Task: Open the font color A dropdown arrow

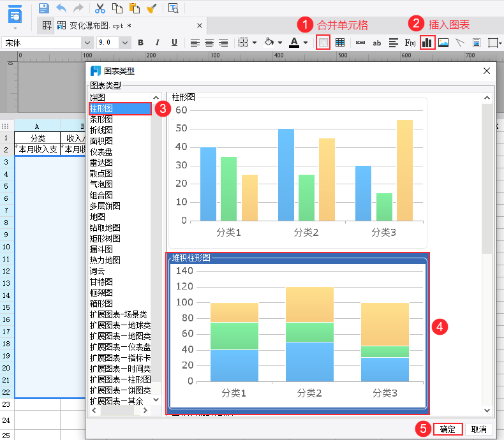Action: click(x=306, y=42)
